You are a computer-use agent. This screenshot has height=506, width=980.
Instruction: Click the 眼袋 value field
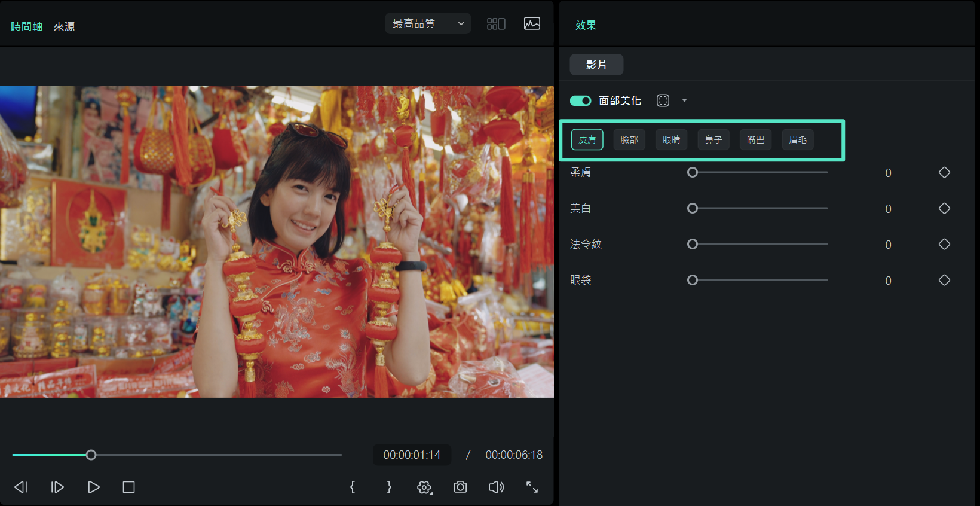point(888,281)
